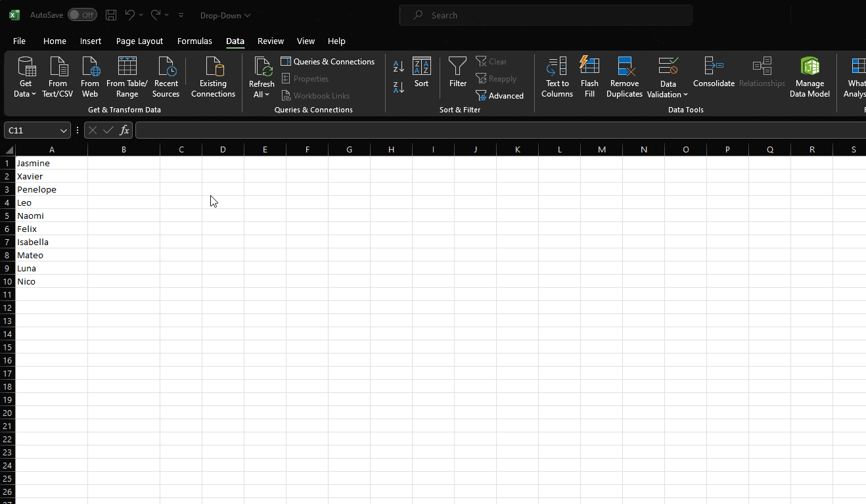Click From Text/CSV import
Viewport: 866px width, 504px height.
click(x=57, y=76)
